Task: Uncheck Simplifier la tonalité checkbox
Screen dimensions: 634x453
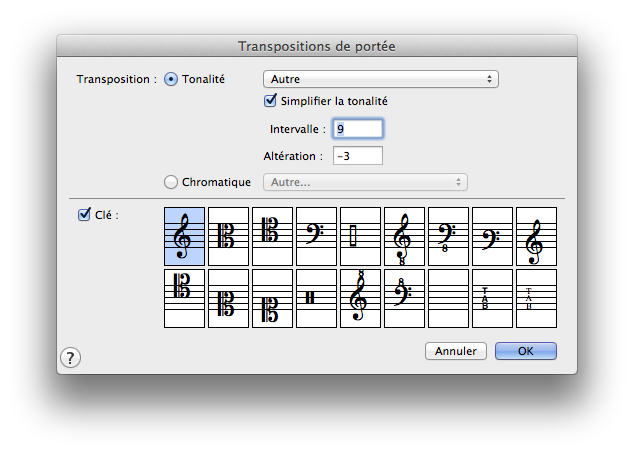Action: pyautogui.click(x=269, y=101)
